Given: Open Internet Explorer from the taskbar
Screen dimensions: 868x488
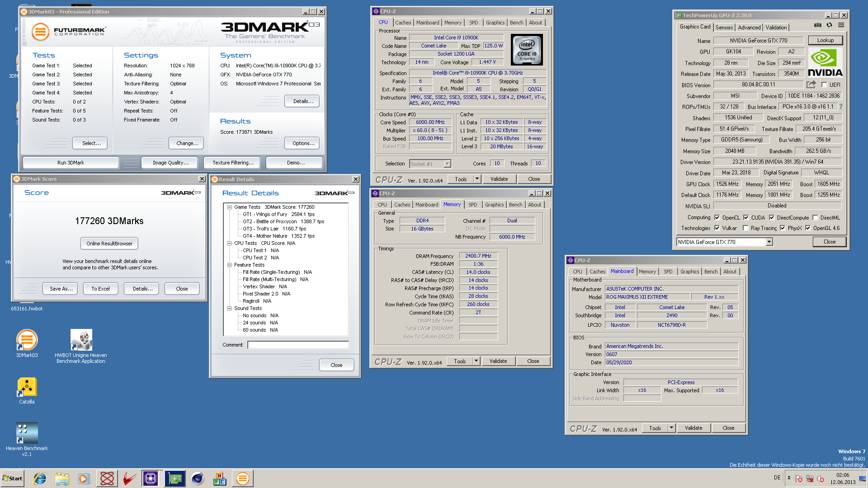Looking at the screenshot, I should click(x=40, y=479).
